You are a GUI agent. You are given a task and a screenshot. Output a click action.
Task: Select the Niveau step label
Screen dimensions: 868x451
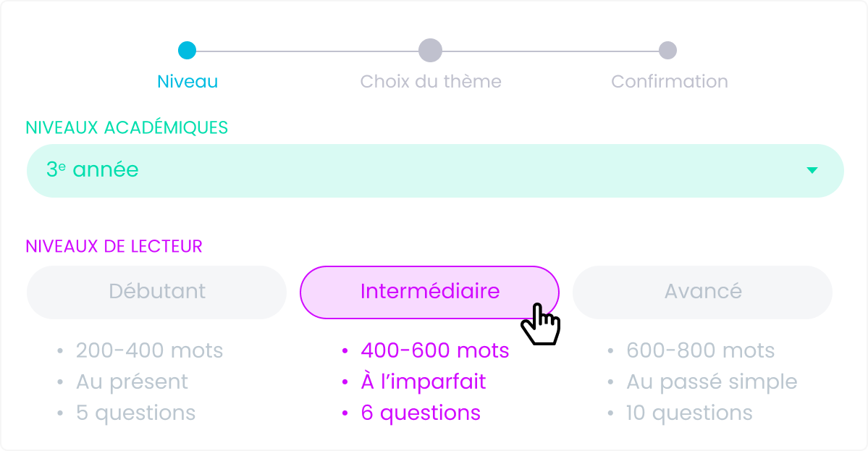187,81
